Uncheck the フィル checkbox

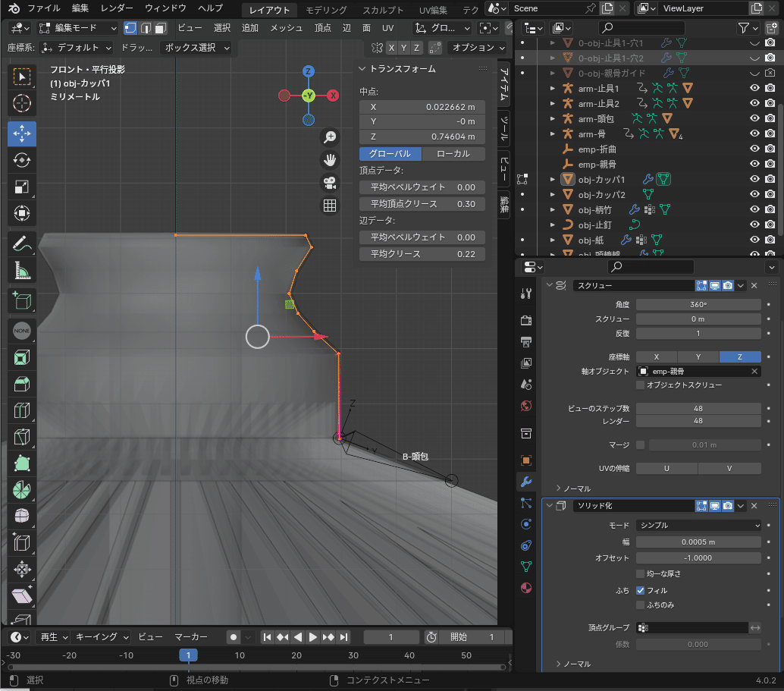click(x=640, y=590)
